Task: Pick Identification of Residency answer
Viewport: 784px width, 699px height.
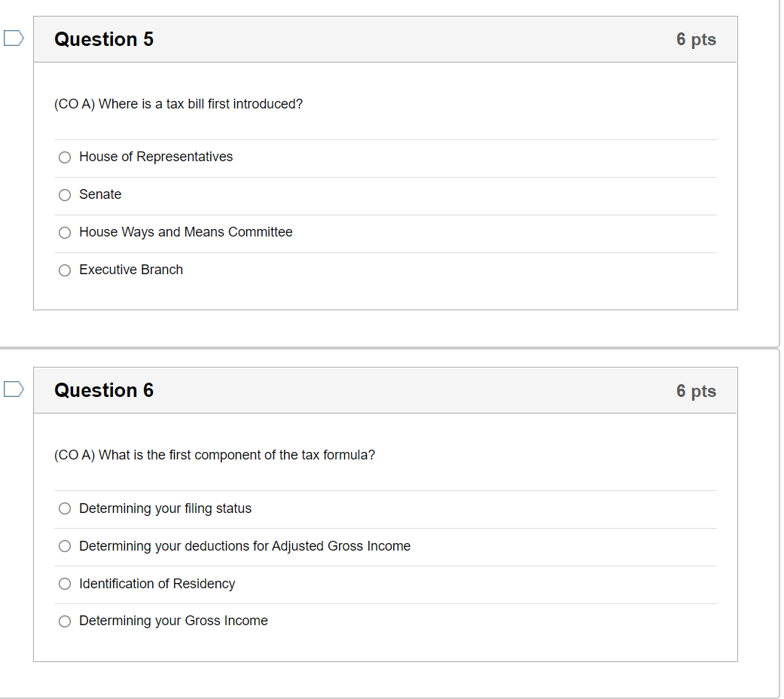Action: click(65, 584)
